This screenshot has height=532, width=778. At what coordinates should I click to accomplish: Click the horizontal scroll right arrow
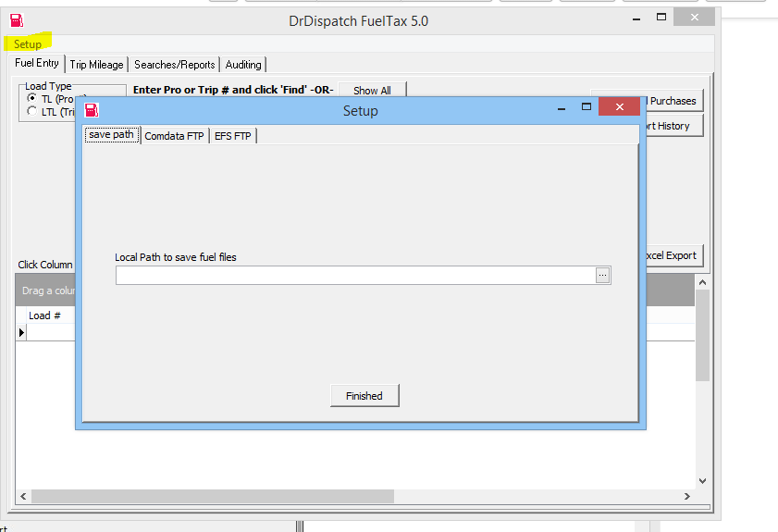[x=686, y=496]
